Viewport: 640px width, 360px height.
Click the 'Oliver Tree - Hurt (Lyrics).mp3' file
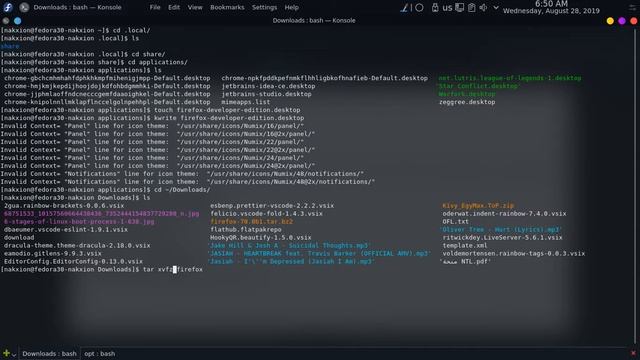501,229
